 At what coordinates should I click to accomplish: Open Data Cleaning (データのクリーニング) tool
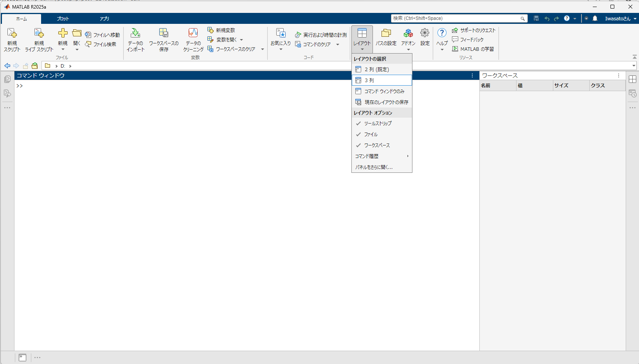193,34
